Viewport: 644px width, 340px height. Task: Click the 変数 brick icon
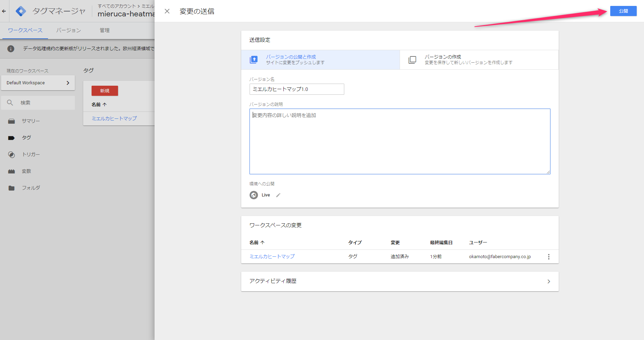click(x=11, y=171)
